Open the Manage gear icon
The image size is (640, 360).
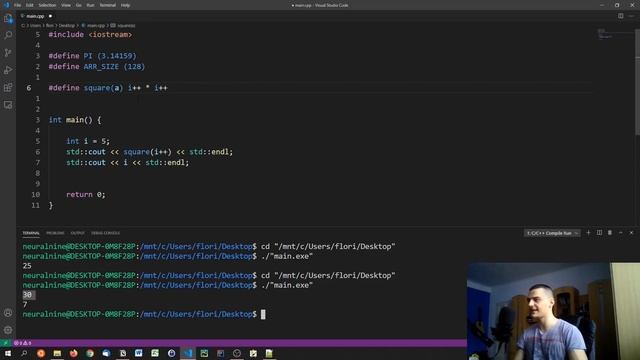(8, 330)
